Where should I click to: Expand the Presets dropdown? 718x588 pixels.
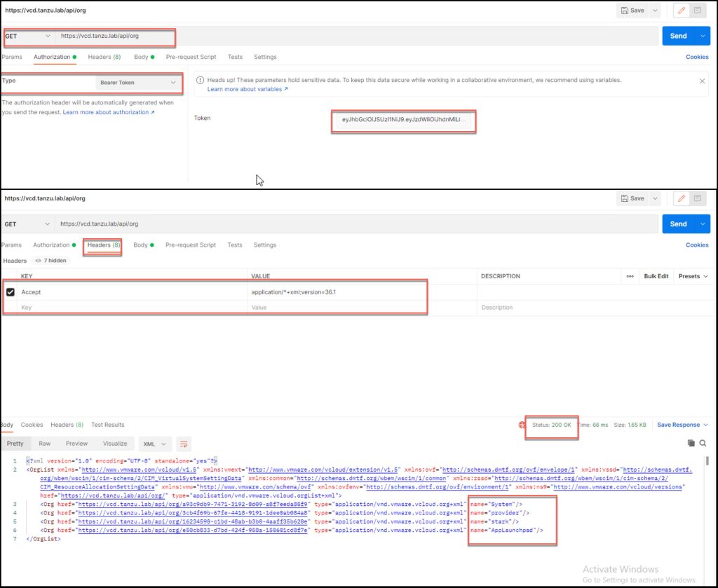click(x=693, y=276)
